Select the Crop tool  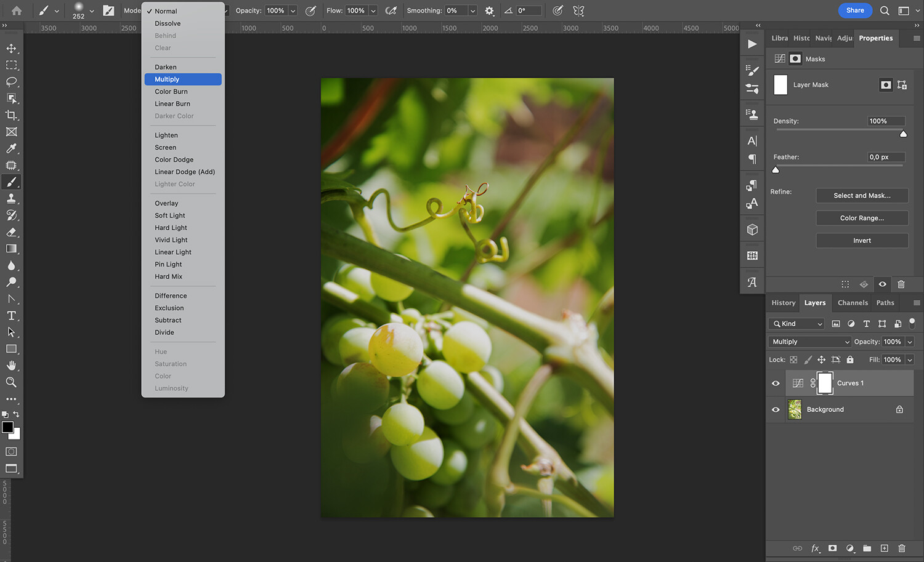(11, 115)
